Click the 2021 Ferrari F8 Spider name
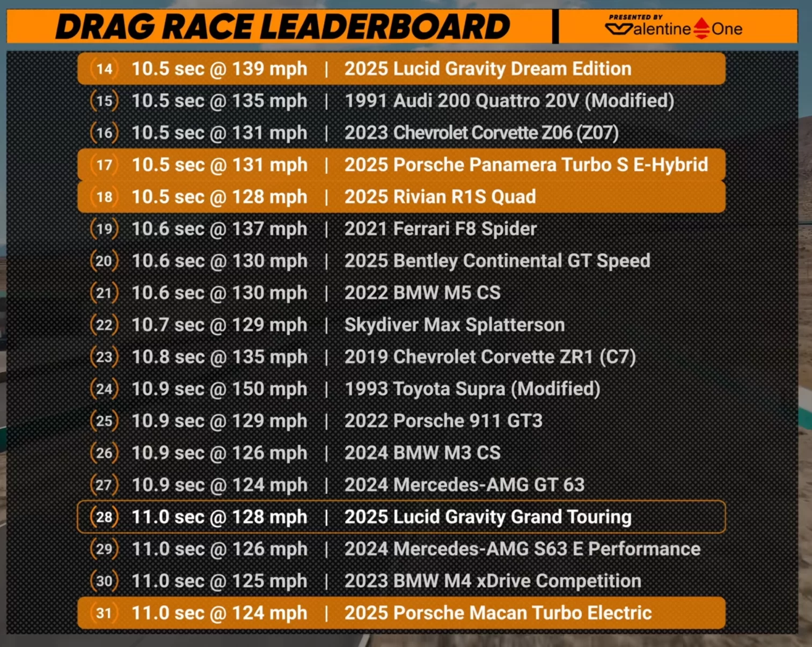Image resolution: width=812 pixels, height=647 pixels. (441, 229)
